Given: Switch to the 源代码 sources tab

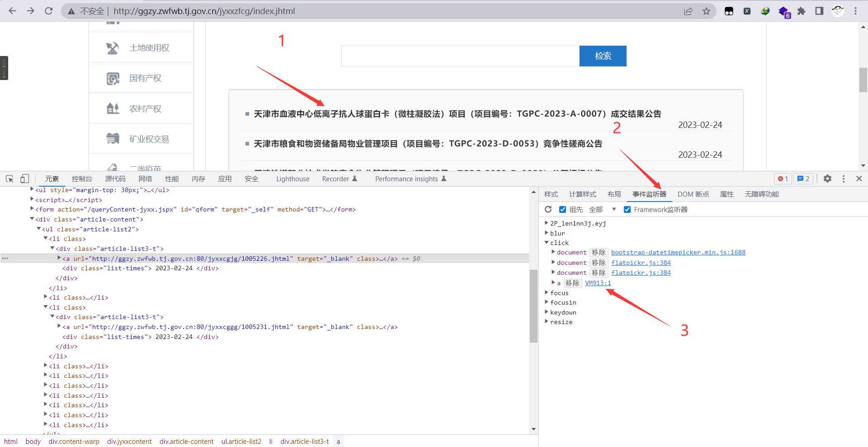Looking at the screenshot, I should (115, 179).
